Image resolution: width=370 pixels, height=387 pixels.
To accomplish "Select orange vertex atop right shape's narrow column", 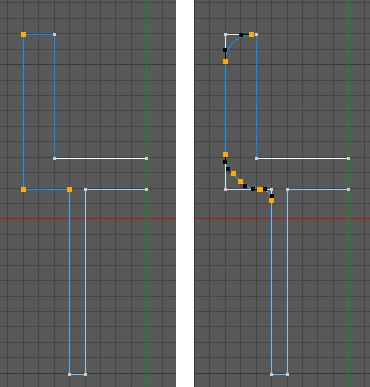I will (x=271, y=200).
